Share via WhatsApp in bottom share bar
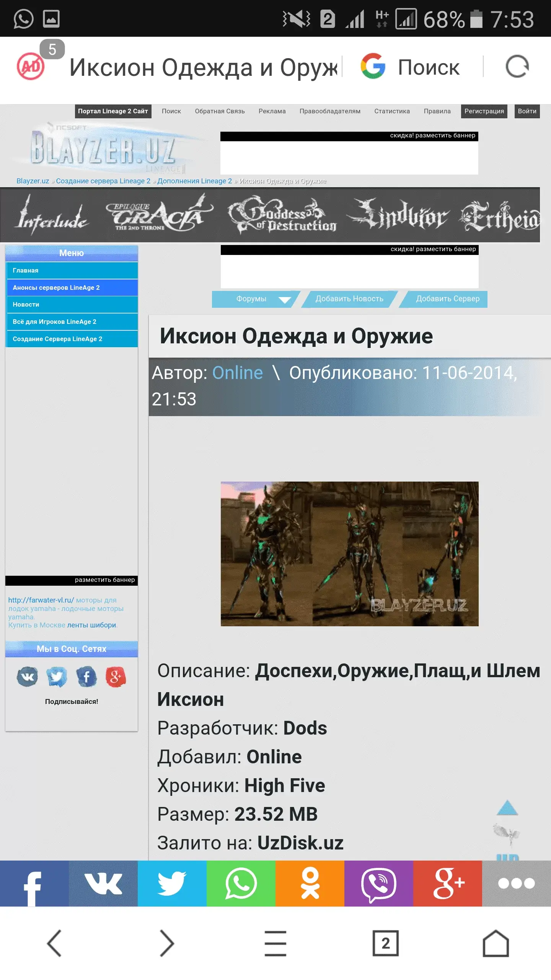 [241, 884]
